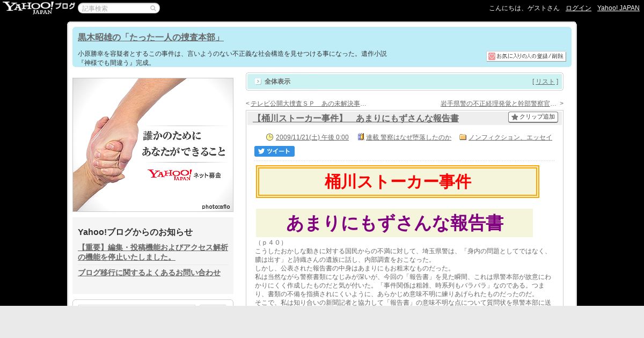Click お気に入りの人の登録/削除 button
644x338 pixels.
pos(526,56)
